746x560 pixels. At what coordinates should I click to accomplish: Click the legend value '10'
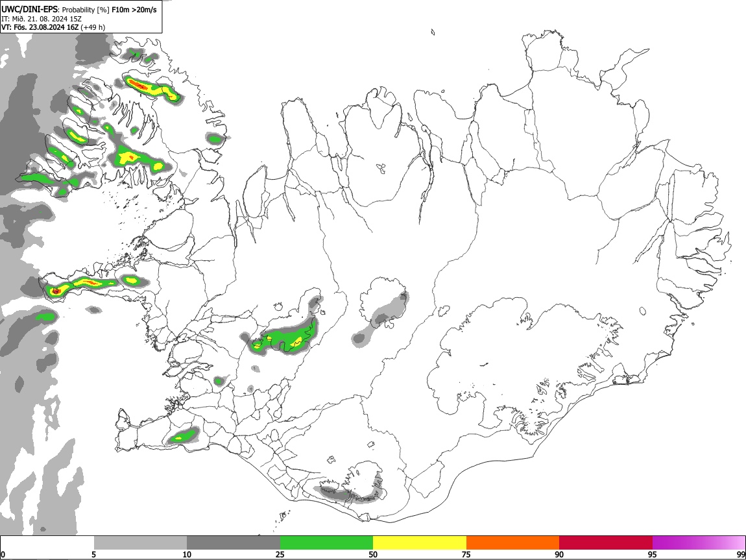tap(187, 554)
